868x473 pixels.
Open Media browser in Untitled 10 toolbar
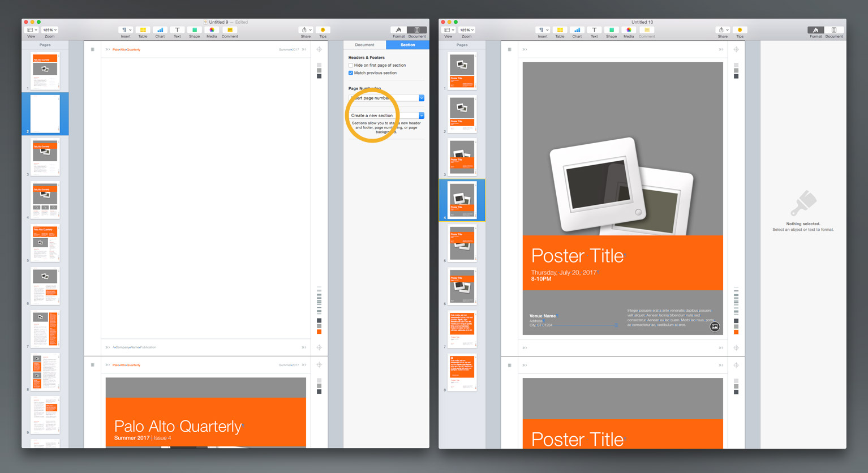(x=629, y=30)
